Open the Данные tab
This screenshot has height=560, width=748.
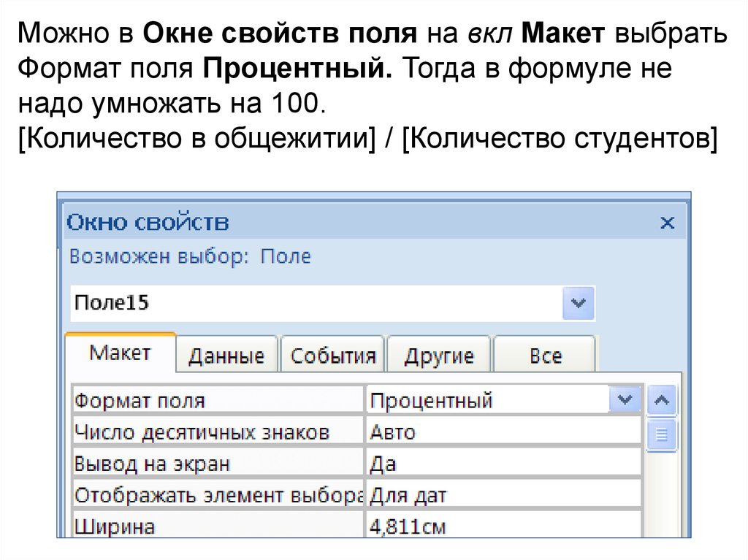tap(226, 356)
